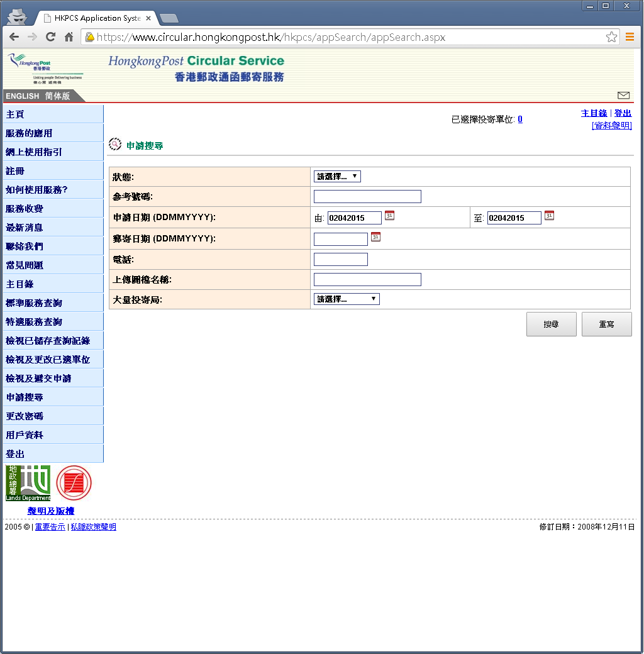Click the Lands Department logo at bottom left
The image size is (644, 654).
(28, 483)
